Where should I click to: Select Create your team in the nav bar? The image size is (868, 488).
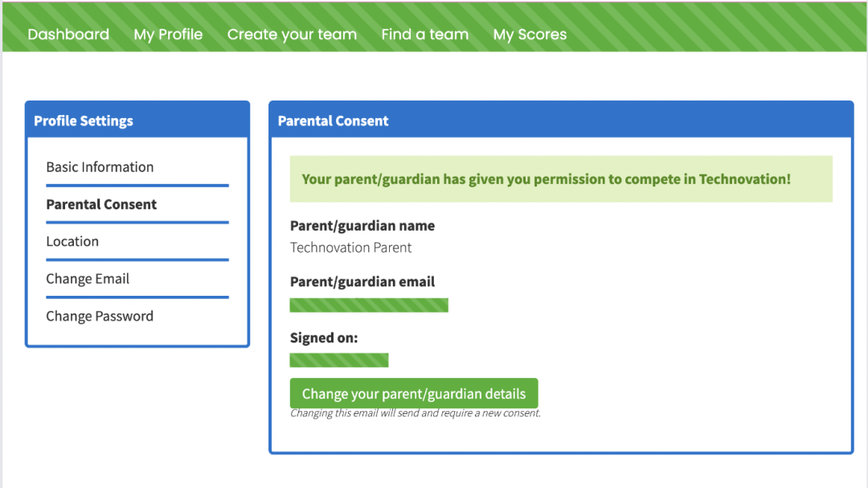click(x=292, y=35)
